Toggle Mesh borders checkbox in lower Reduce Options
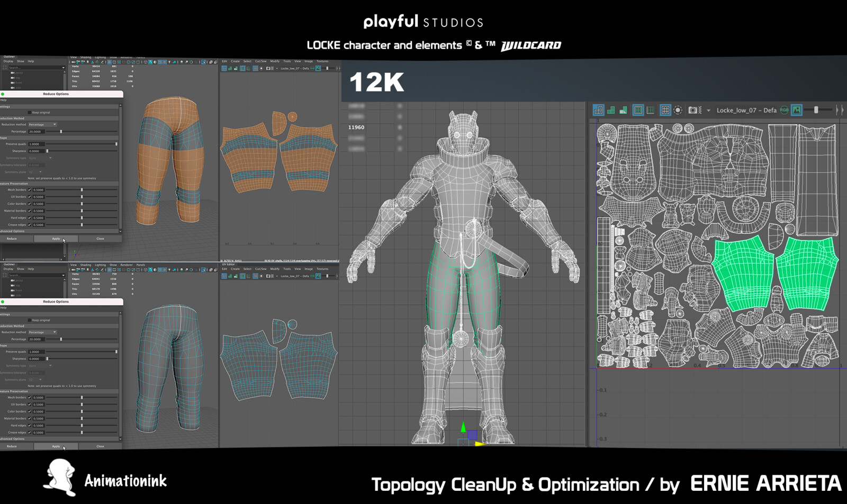Image resolution: width=847 pixels, height=504 pixels. tap(29, 398)
